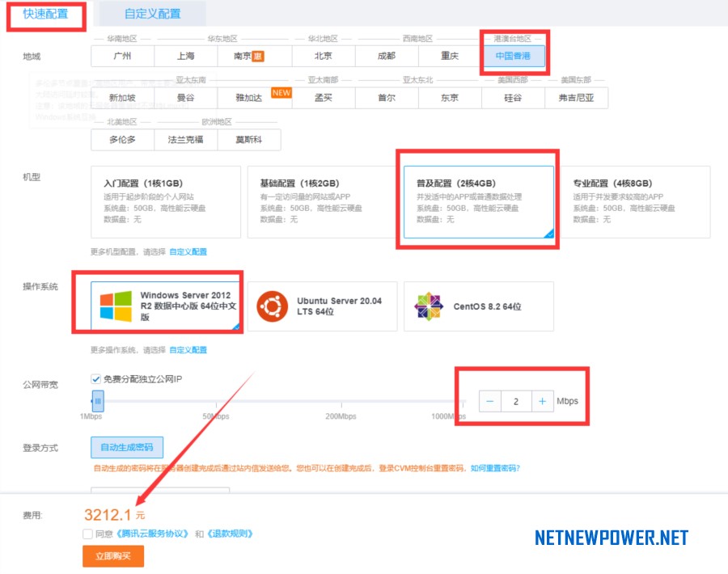
Task: Click the 50Mbps mark on bandwidth slider
Action: click(216, 416)
